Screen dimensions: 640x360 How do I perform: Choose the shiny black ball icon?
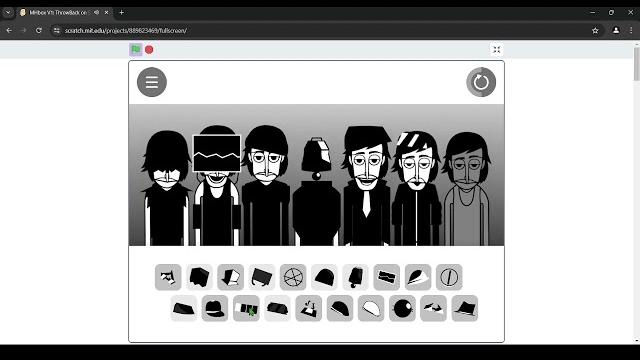[402, 308]
